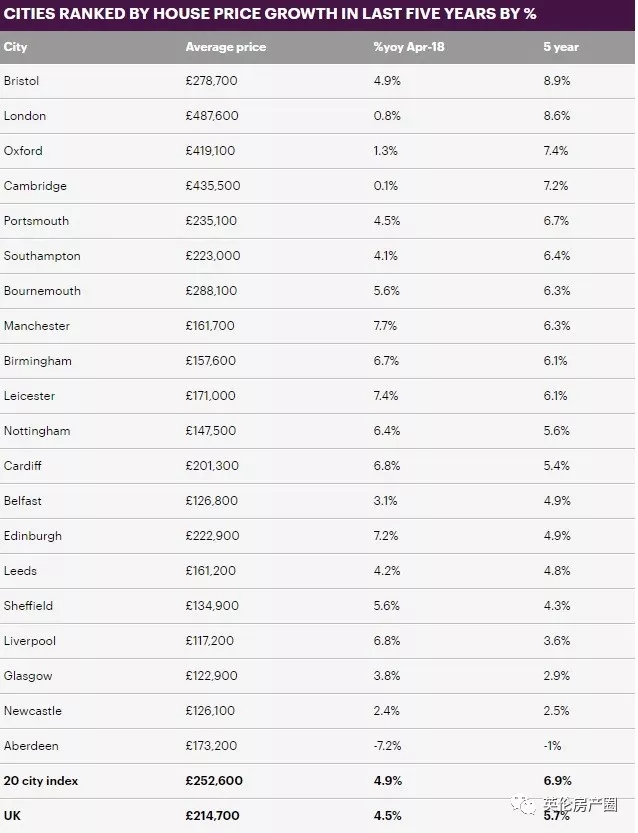Image resolution: width=638 pixels, height=833 pixels.
Task: Click London's average price £487,600
Action: click(x=212, y=116)
